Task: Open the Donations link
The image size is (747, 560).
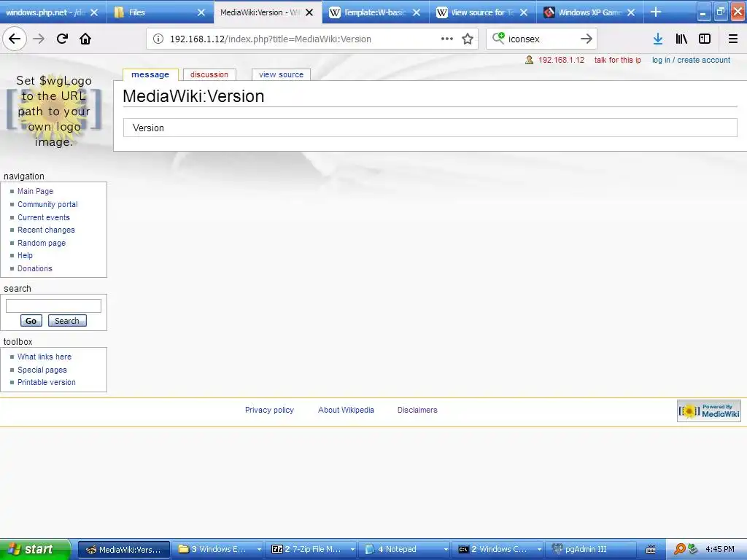Action: pos(35,268)
